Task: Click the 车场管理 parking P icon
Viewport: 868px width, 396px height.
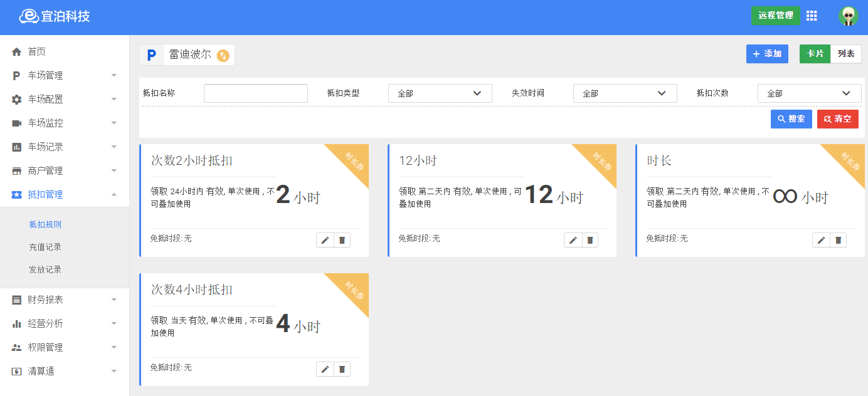Action: coord(16,76)
